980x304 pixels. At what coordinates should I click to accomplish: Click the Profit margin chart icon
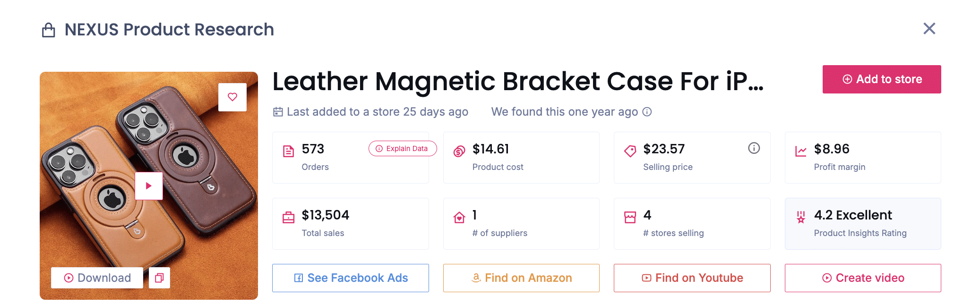pyautogui.click(x=800, y=152)
